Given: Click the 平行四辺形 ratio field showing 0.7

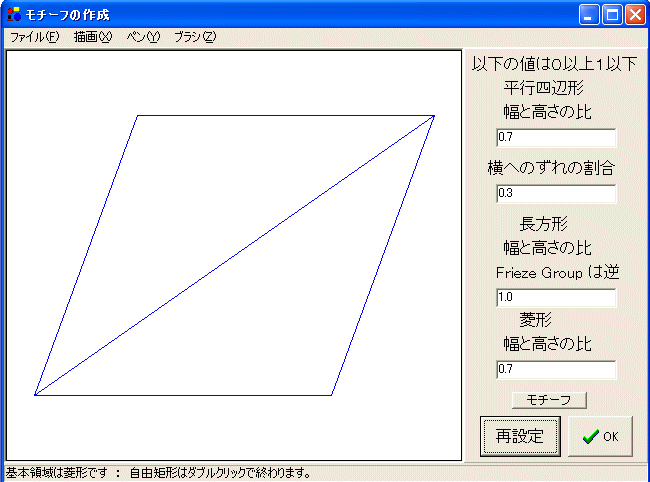Looking at the screenshot, I should pyautogui.click(x=556, y=138).
